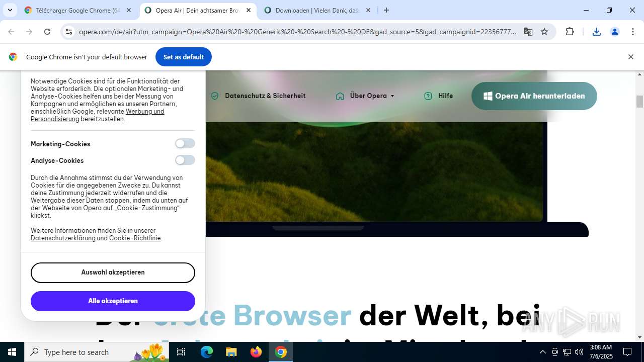The height and width of the screenshot is (362, 644).
Task: Open Datenschutzerklärung link
Action: point(63,238)
